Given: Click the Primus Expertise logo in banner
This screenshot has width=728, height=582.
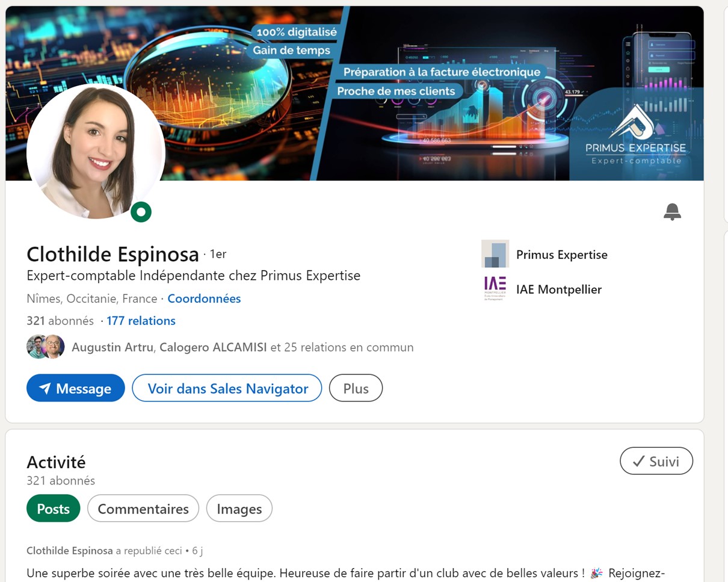Looking at the screenshot, I should [x=635, y=135].
